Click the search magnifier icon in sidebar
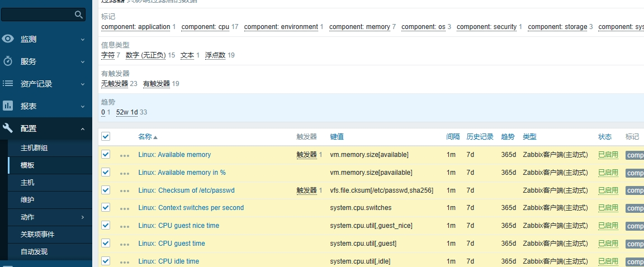The height and width of the screenshot is (267, 644). click(79, 15)
